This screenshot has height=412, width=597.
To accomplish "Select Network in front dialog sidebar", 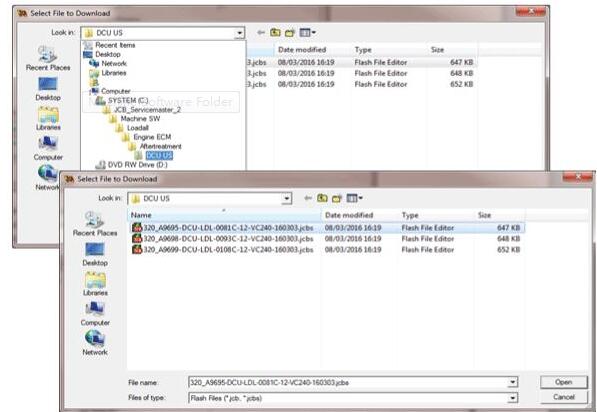I will click(x=95, y=343).
